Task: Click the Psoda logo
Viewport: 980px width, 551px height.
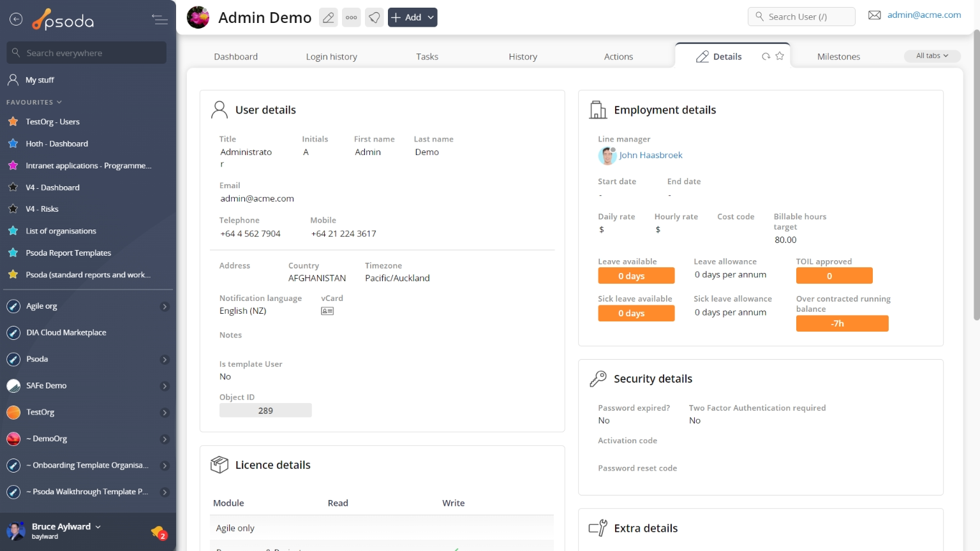Action: (63, 20)
